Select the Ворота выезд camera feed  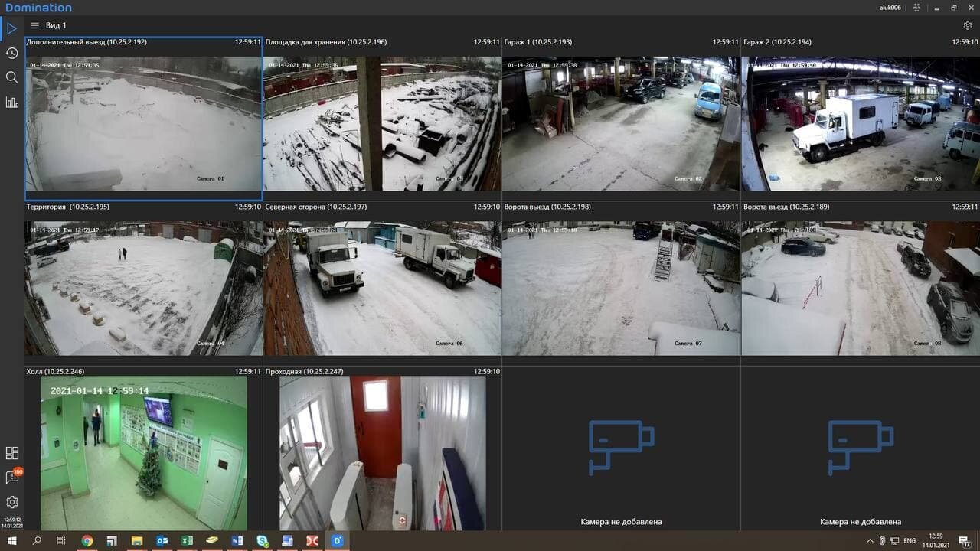[x=622, y=289]
